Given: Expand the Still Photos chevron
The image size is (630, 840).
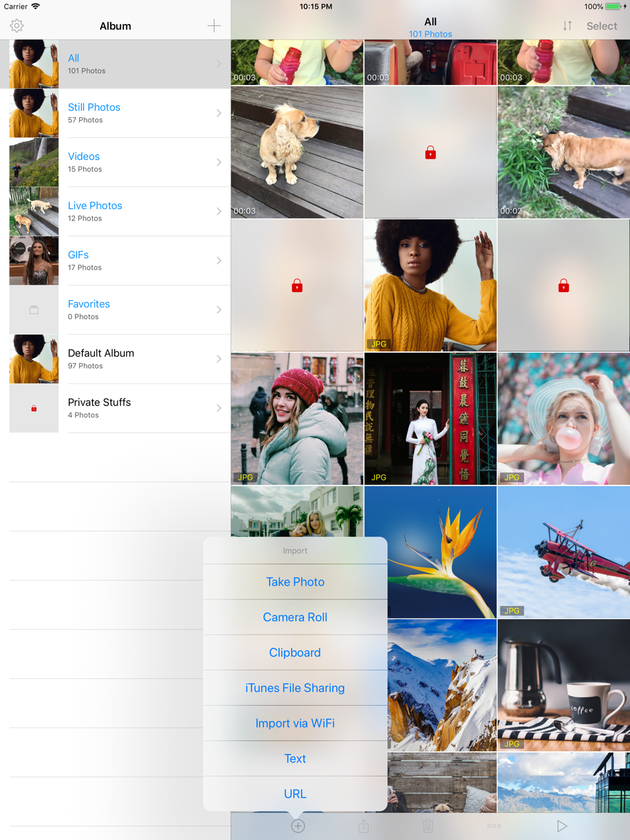Looking at the screenshot, I should click(x=219, y=113).
